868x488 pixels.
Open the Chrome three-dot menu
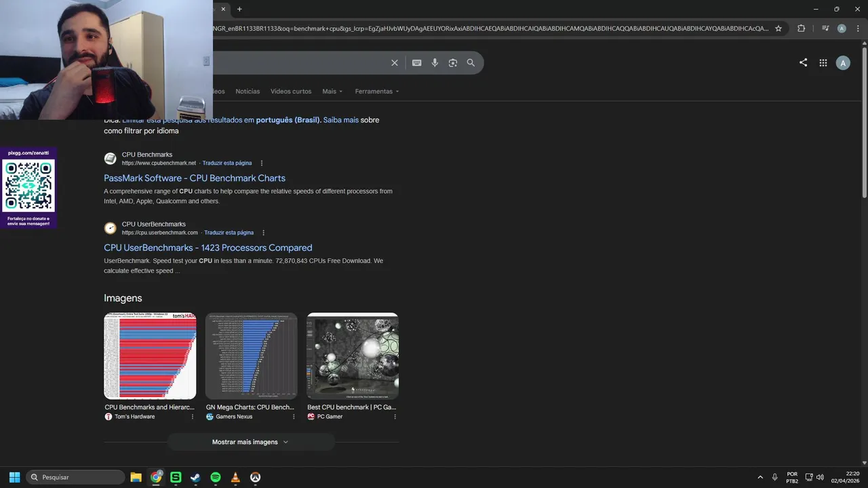coord(858,28)
